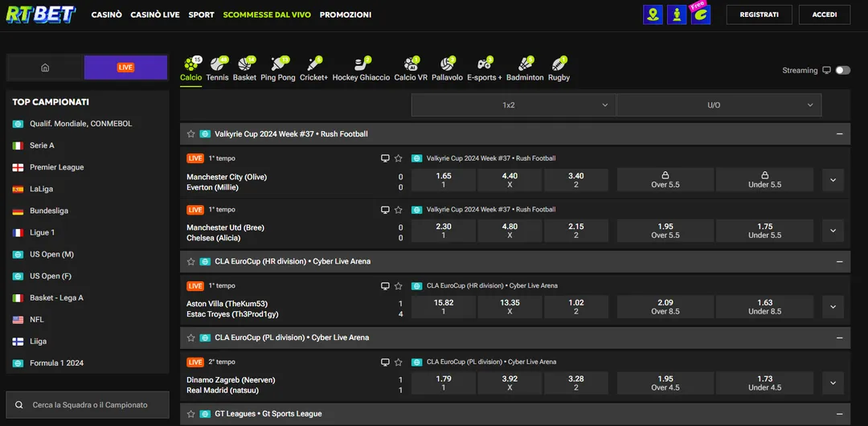Open the Casinò Live menu item
This screenshot has height=426, width=868.
(x=155, y=14)
